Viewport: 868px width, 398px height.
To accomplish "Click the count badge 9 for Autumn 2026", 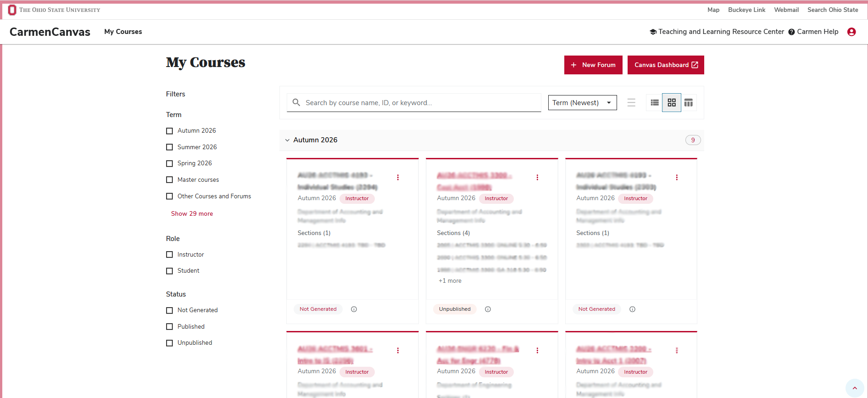I will tap(693, 140).
